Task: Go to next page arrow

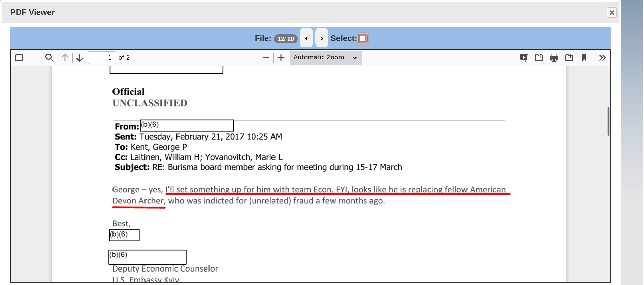Action: (x=80, y=58)
